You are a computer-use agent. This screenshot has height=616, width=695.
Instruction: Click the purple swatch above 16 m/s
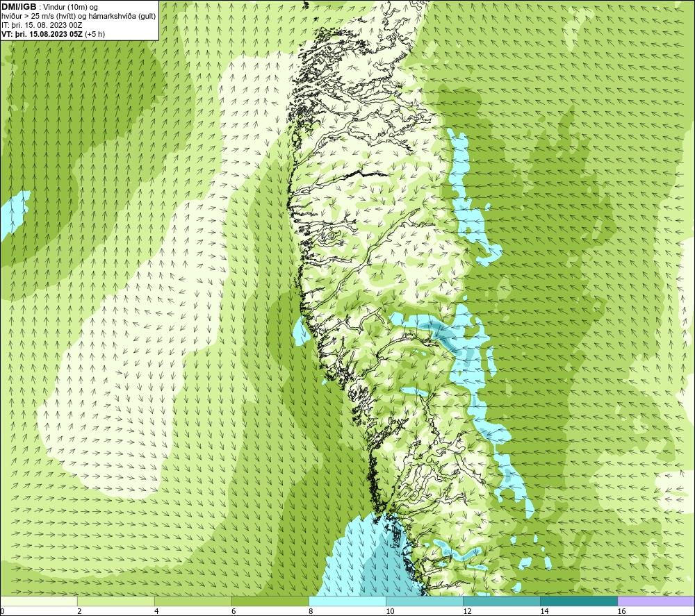coord(656,601)
